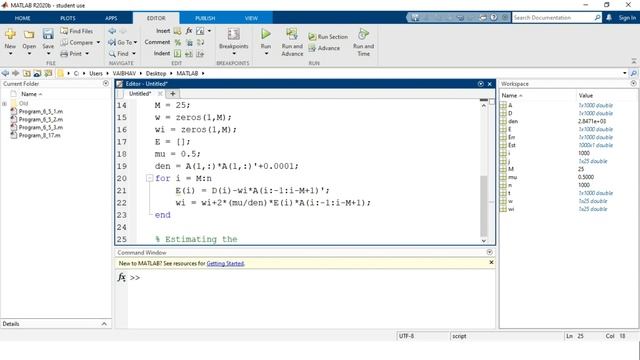Click the Find button in Navigate group
Viewport: 640px width, 360px height.
click(119, 54)
